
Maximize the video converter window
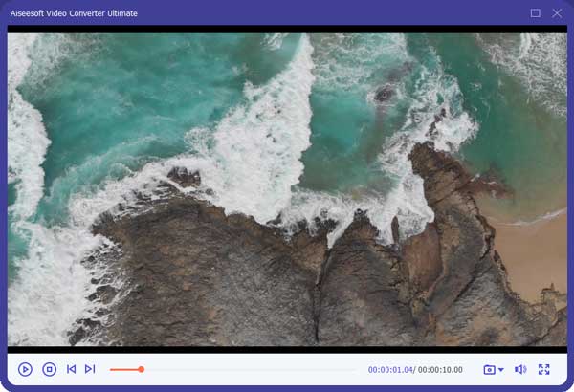pyautogui.click(x=536, y=13)
